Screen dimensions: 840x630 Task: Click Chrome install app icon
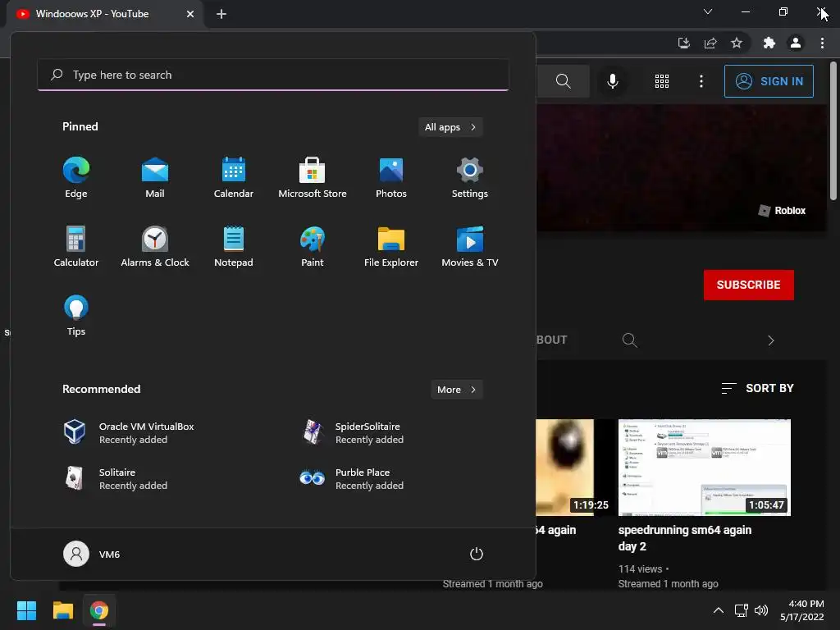point(684,43)
